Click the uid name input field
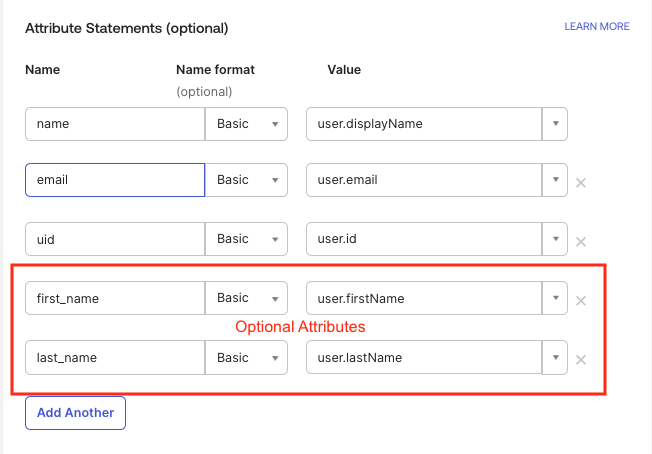 [114, 240]
